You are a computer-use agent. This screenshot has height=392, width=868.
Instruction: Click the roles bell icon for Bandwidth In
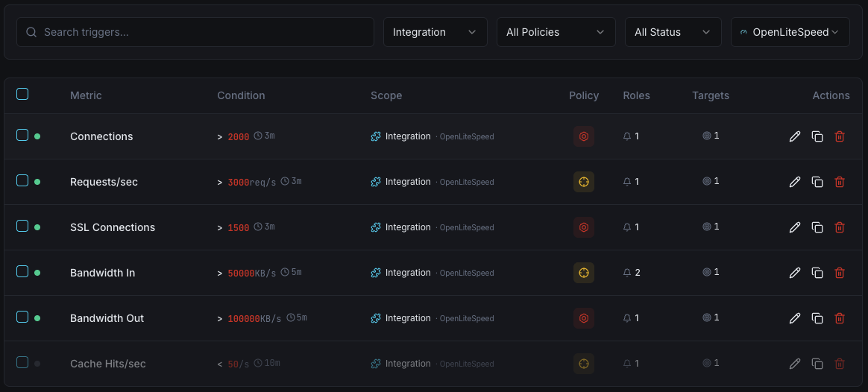627,273
